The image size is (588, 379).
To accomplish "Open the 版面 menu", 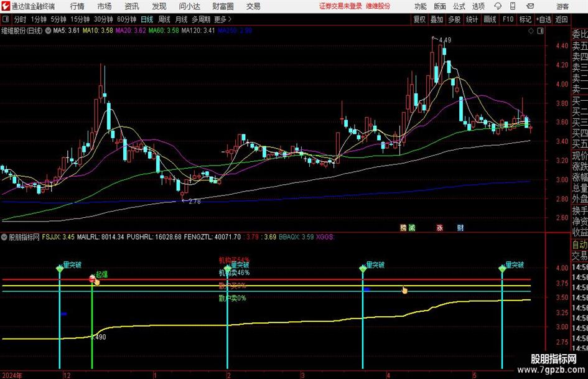I will tap(439, 6).
